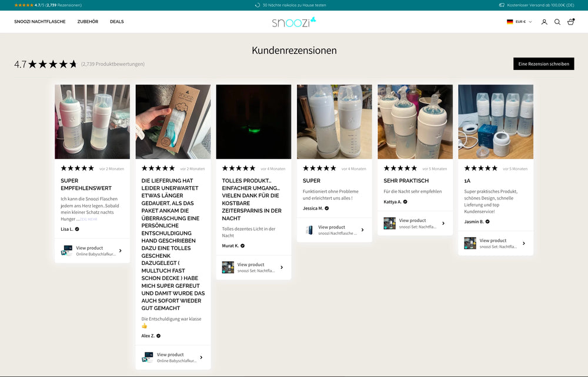Click arrow in Lisa L.'s View product
Screen dimensions: 588x377
(121, 251)
